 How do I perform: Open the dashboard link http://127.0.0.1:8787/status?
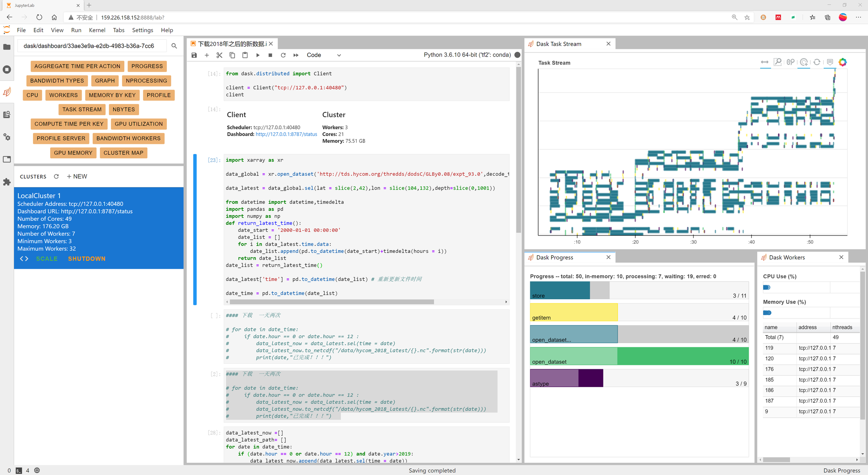(x=286, y=134)
